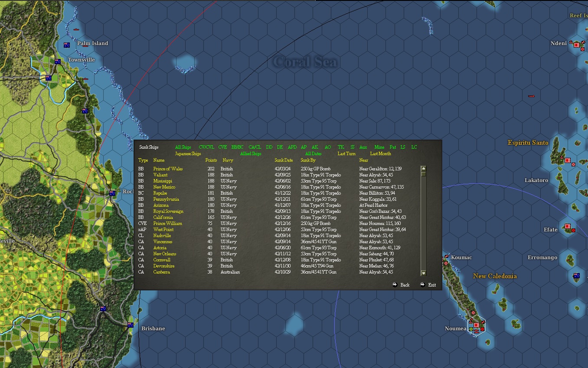This screenshot has height=368, width=588.
Task: Filter list by Mine ships
Action: 379,147
